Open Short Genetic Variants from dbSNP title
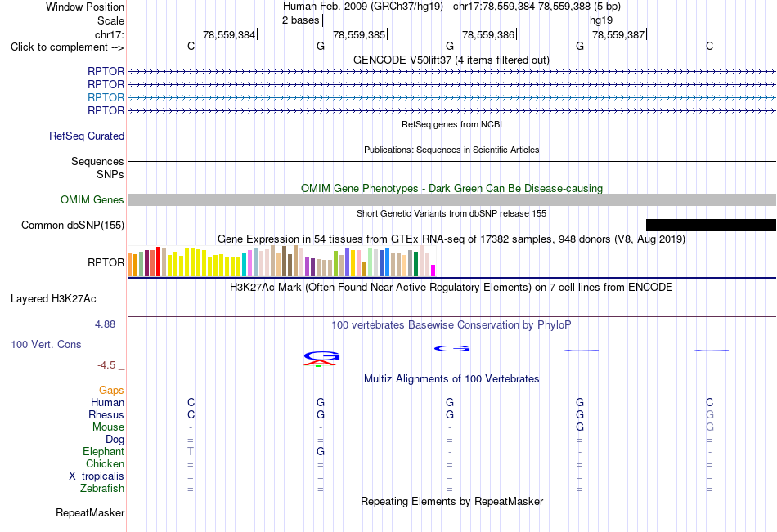The height and width of the screenshot is (532, 777). (x=451, y=213)
